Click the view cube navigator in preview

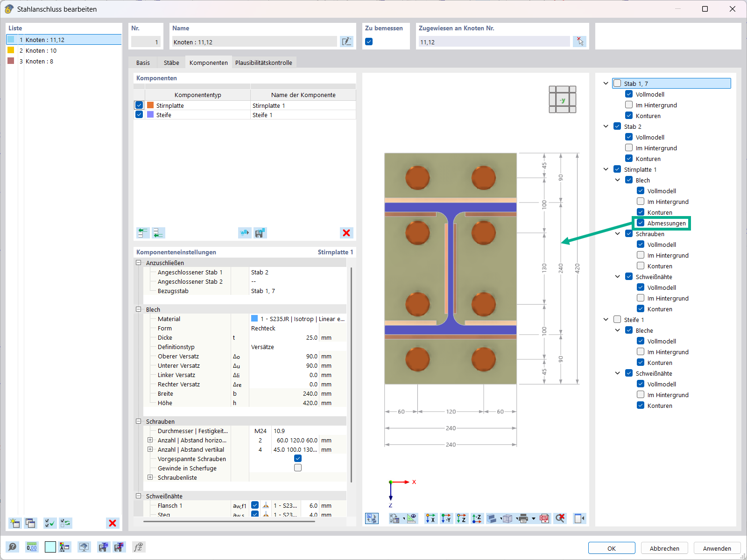pyautogui.click(x=562, y=99)
